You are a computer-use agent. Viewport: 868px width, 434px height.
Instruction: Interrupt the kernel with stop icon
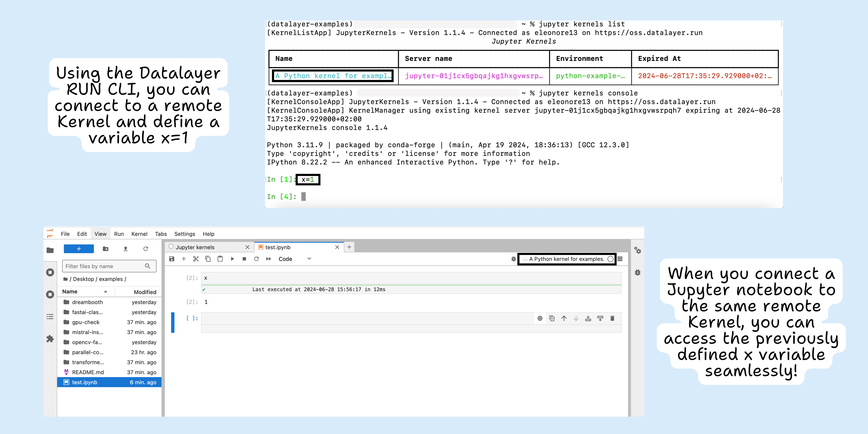coord(244,259)
